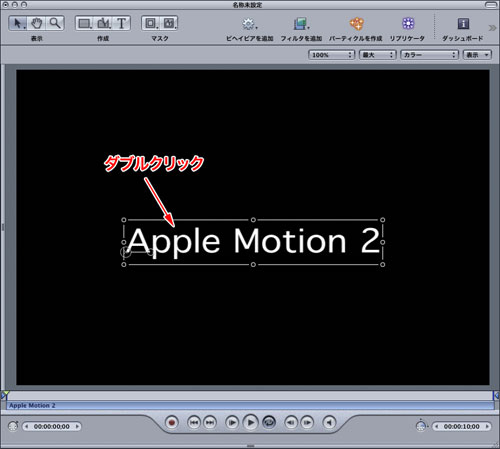Click the top-left bounding box handle
This screenshot has height=449, width=500.
pyautogui.click(x=124, y=220)
